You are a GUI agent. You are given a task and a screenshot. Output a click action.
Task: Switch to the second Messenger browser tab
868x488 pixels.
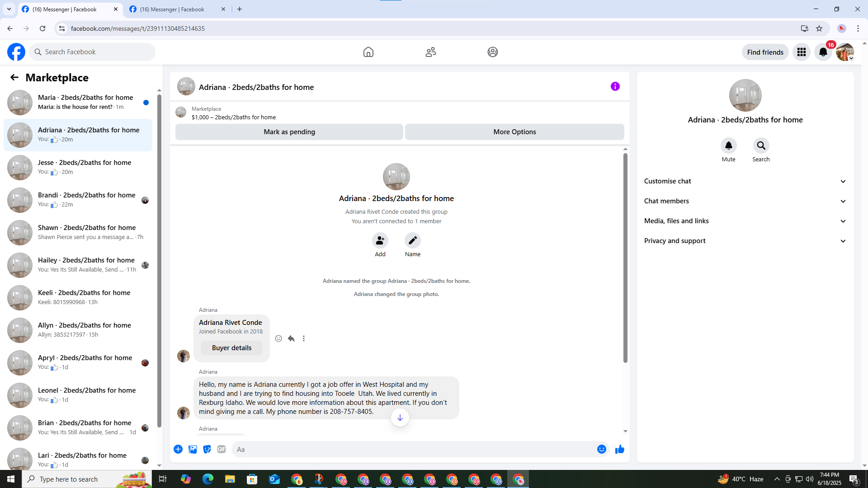[178, 9]
